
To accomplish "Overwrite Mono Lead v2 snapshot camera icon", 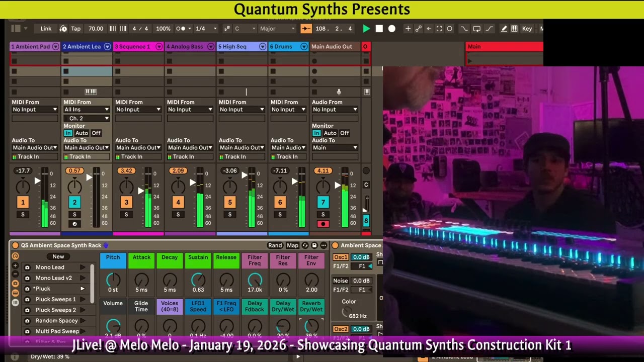I will coord(27,278).
